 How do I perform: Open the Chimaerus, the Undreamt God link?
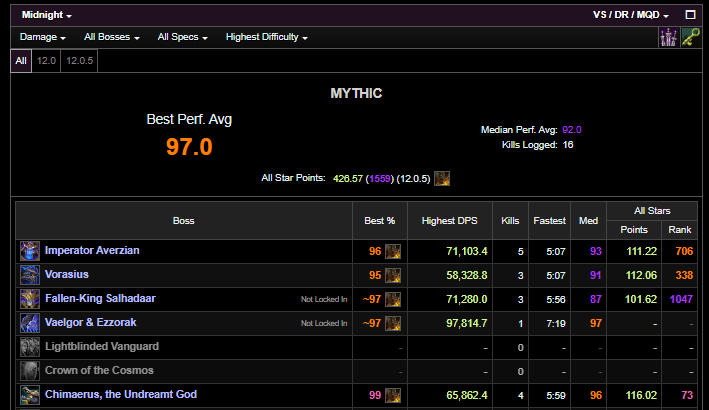pyautogui.click(x=121, y=394)
